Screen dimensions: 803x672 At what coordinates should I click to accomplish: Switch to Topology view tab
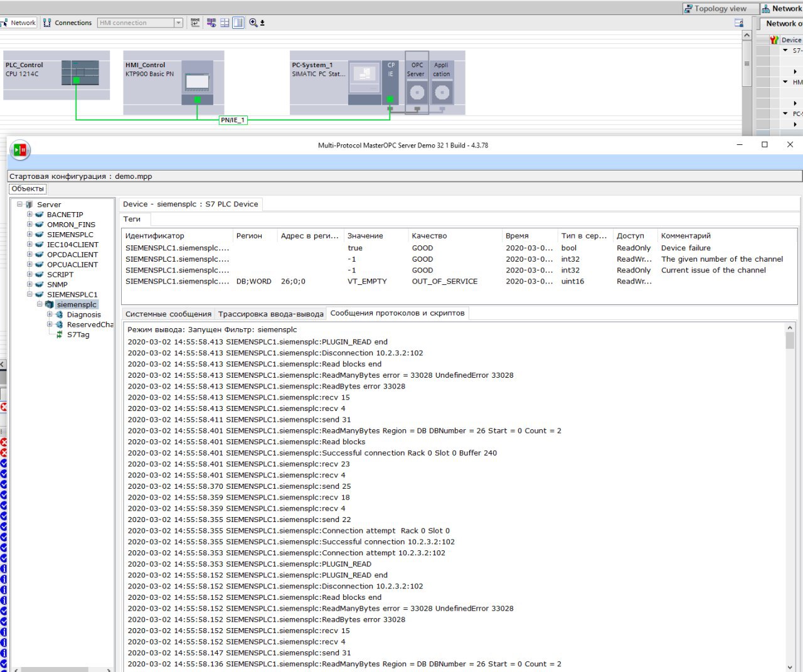click(720, 8)
